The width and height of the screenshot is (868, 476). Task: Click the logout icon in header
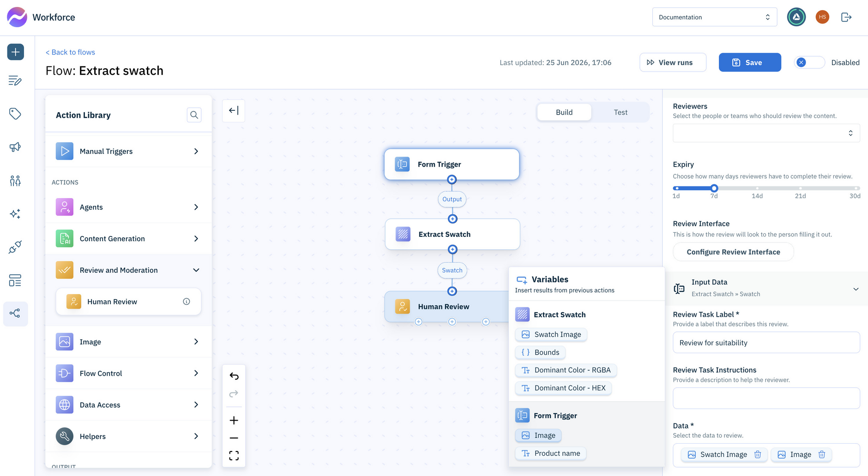coord(846,17)
